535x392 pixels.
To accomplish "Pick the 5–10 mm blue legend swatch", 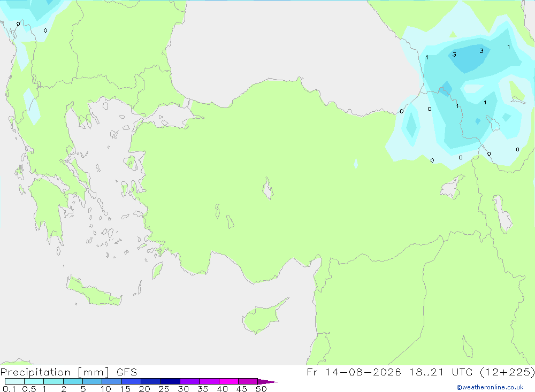I will tap(93, 381).
